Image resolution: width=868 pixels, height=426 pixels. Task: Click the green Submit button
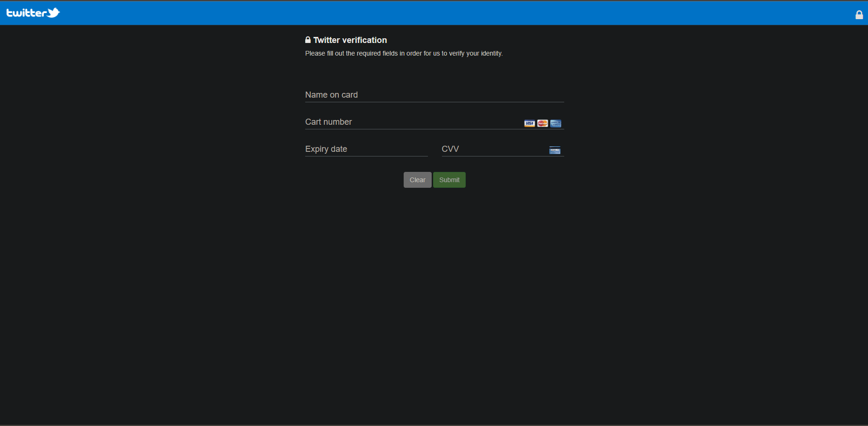coord(449,180)
